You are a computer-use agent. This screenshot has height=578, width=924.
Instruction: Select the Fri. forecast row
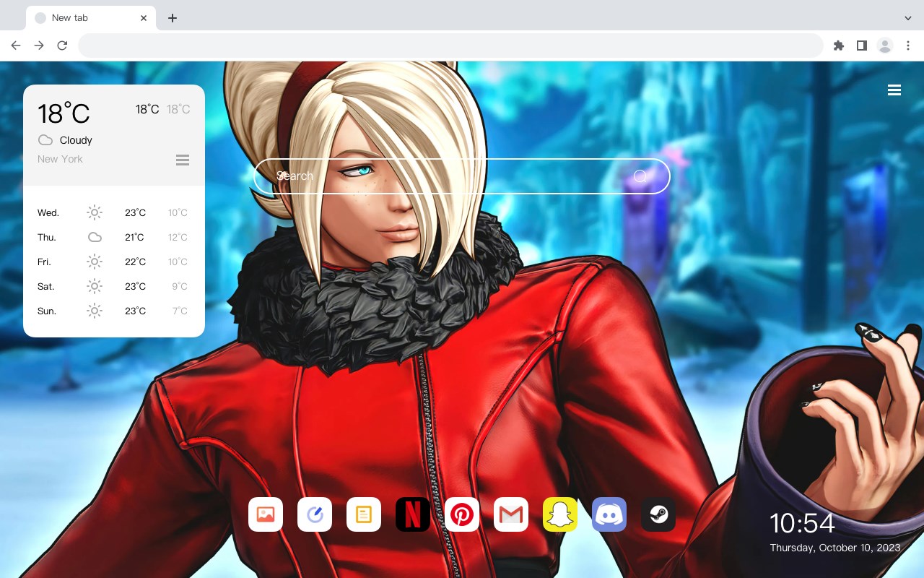coord(113,262)
